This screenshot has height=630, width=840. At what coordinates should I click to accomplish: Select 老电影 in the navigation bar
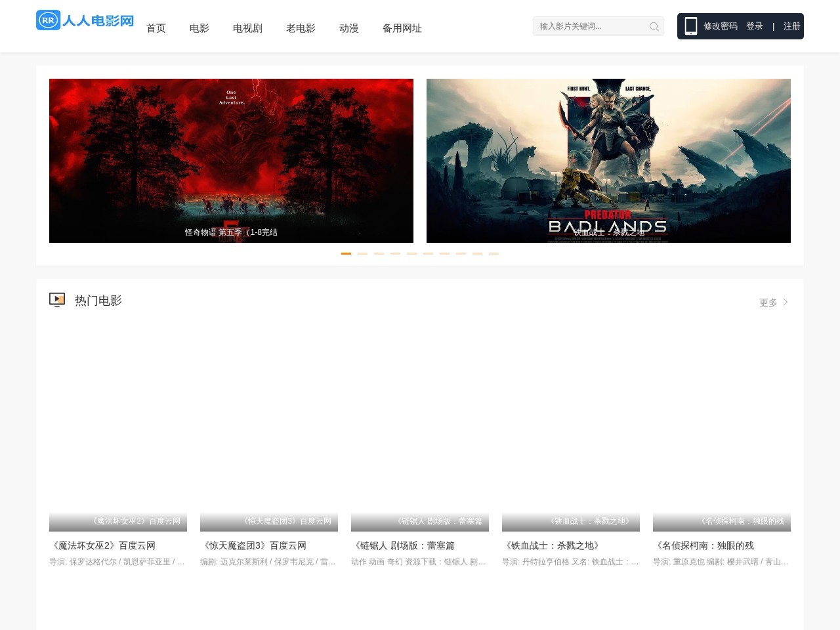pos(301,28)
